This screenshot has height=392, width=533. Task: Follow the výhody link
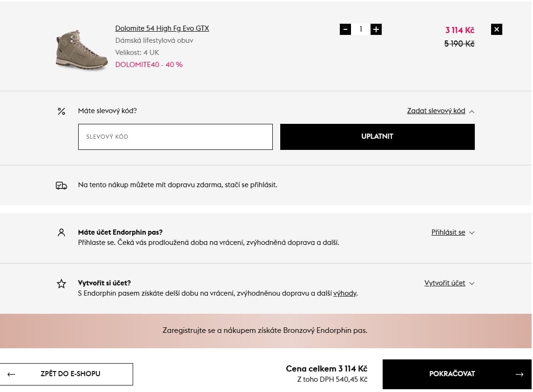pos(345,293)
